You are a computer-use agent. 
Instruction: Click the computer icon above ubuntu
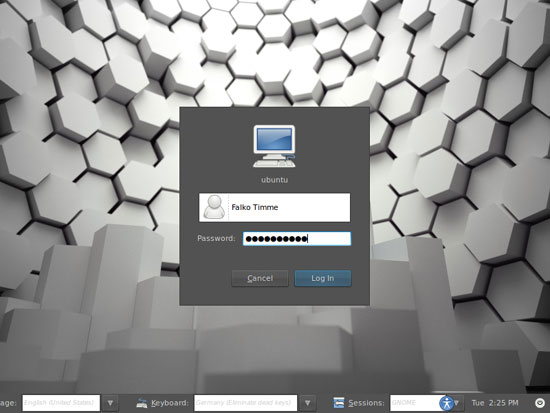(x=274, y=146)
